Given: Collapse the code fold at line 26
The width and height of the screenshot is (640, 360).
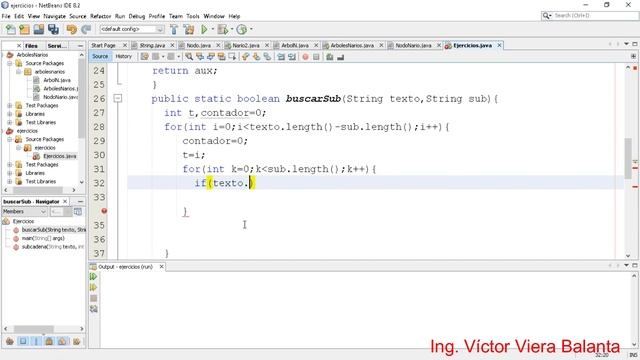Looking at the screenshot, I should 118,98.
